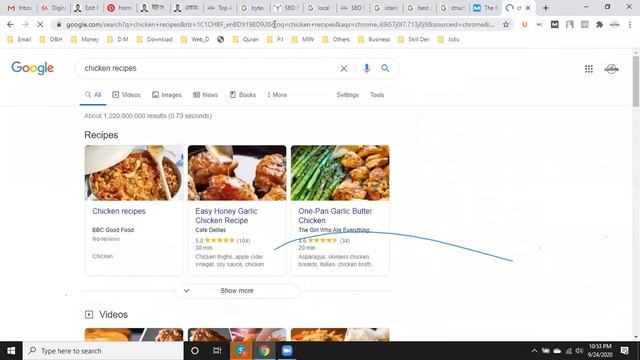Screen dimensions: 640x360
Task: Click the Chrome address bar URL
Action: click(280, 24)
